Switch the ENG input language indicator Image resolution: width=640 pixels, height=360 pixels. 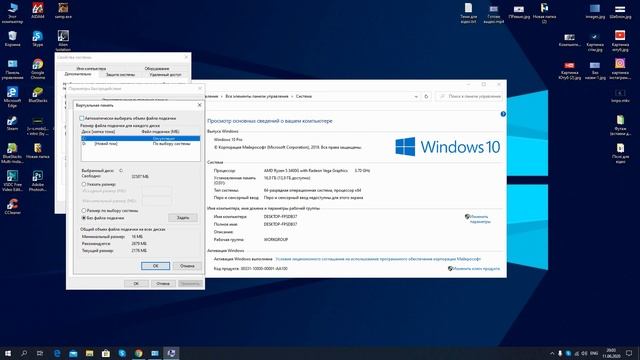click(x=594, y=353)
